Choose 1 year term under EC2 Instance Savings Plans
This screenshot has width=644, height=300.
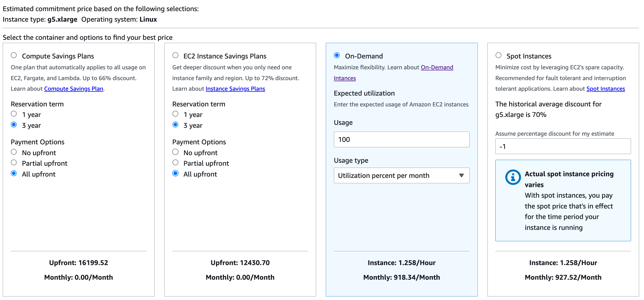(175, 114)
